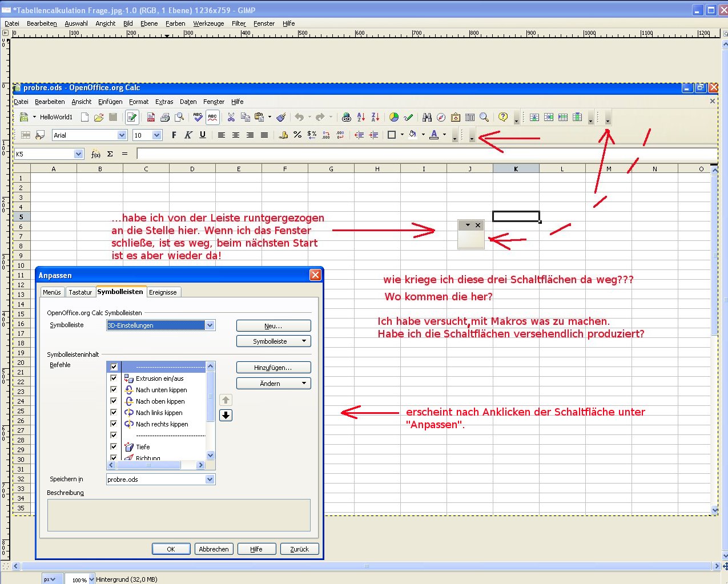The height and width of the screenshot is (584, 728).
Task: Open the GIMP Filter menu
Action: point(239,23)
